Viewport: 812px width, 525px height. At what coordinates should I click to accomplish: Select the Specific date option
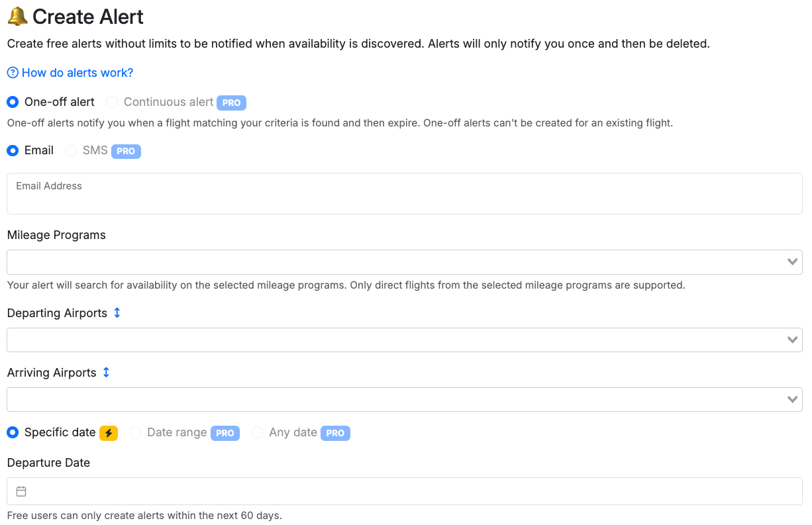pos(12,432)
